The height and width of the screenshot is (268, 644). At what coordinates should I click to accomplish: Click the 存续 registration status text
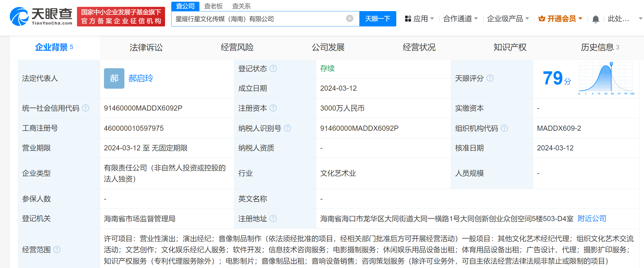click(327, 68)
